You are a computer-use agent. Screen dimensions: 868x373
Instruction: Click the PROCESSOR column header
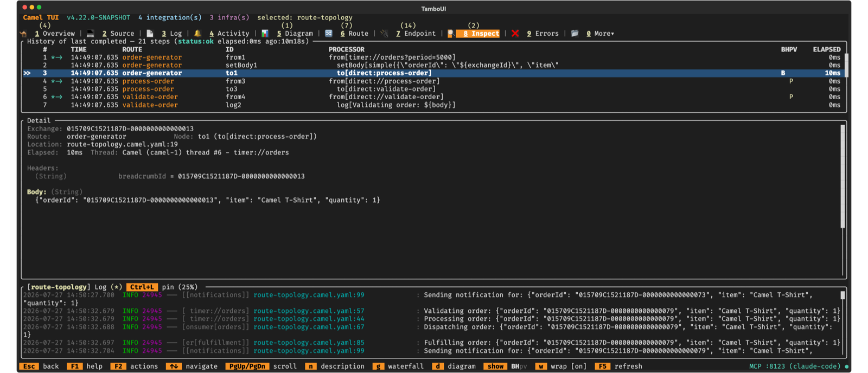pyautogui.click(x=347, y=49)
